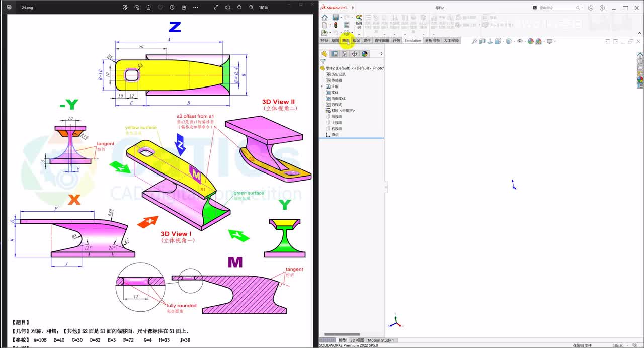Select 传感器 in the feature tree
This screenshot has height=348, width=644.
click(334, 80)
